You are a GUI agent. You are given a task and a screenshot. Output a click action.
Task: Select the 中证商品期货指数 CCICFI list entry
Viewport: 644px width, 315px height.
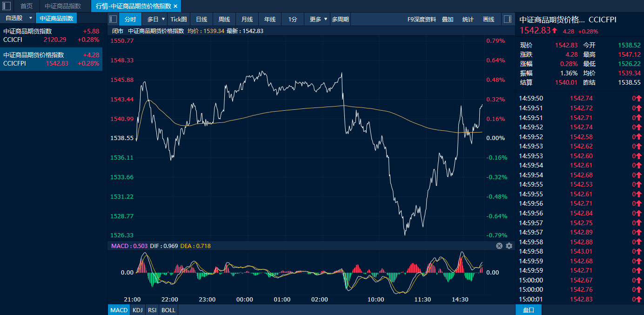point(51,35)
